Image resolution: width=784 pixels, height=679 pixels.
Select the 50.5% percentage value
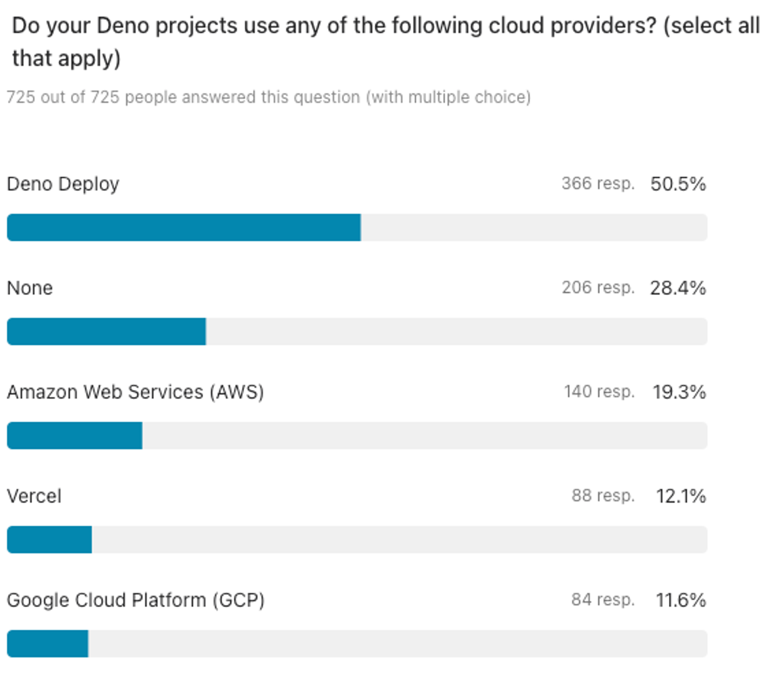click(680, 184)
